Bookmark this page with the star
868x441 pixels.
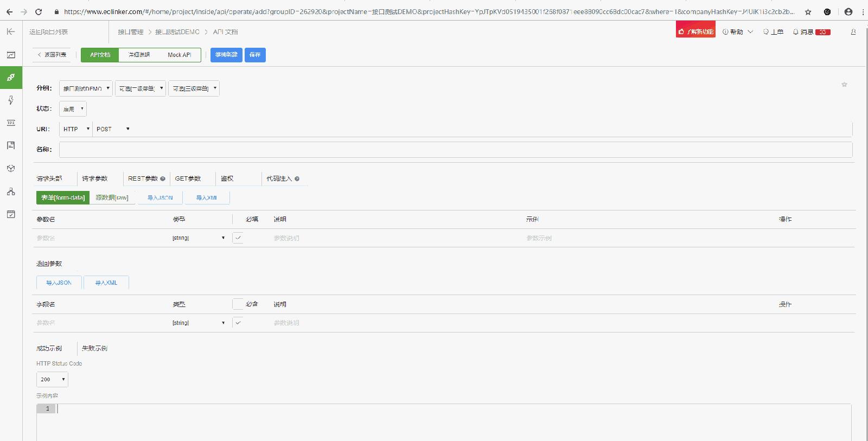808,11
